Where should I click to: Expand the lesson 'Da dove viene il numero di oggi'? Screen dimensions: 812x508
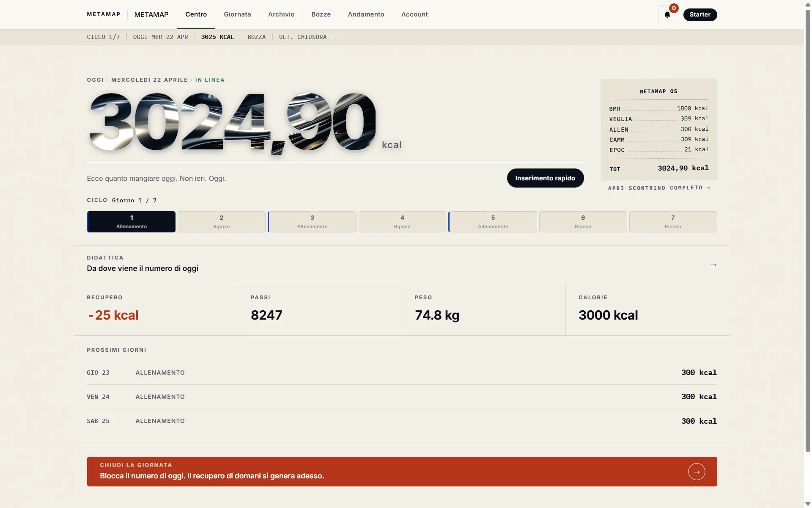coord(143,268)
